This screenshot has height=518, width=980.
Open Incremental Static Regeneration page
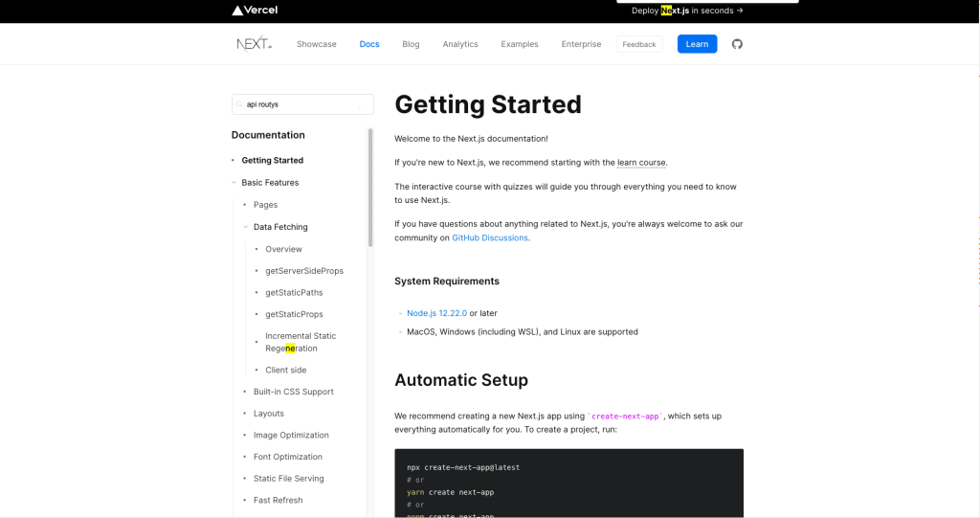(x=300, y=342)
